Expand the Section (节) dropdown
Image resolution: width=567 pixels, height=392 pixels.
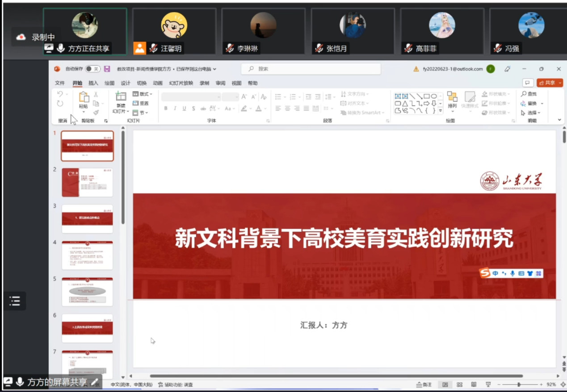[x=141, y=113]
